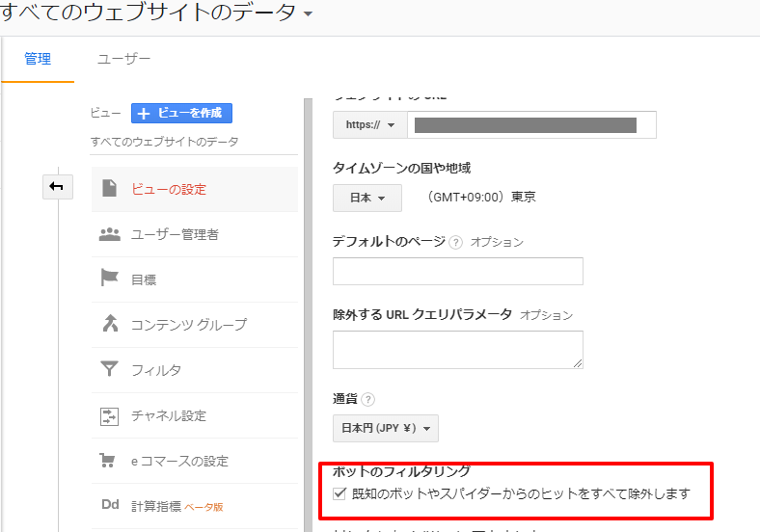The image size is (760, 532).
Task: Open the ビューの設定 menu item
Action: click(x=169, y=189)
